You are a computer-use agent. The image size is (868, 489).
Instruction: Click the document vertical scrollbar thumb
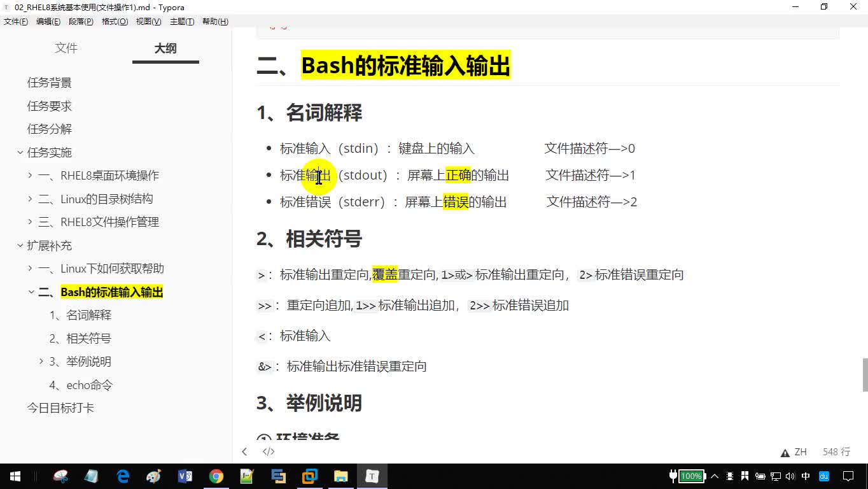[x=865, y=374]
